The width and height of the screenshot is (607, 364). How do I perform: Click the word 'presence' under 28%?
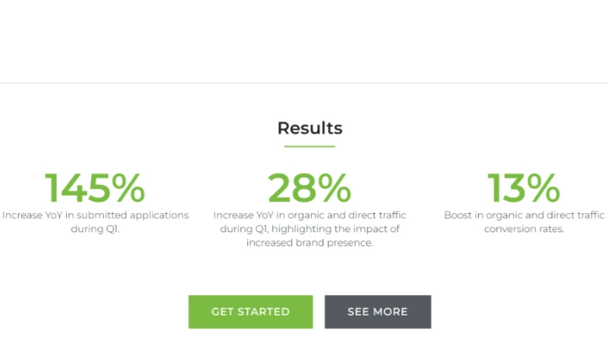348,243
